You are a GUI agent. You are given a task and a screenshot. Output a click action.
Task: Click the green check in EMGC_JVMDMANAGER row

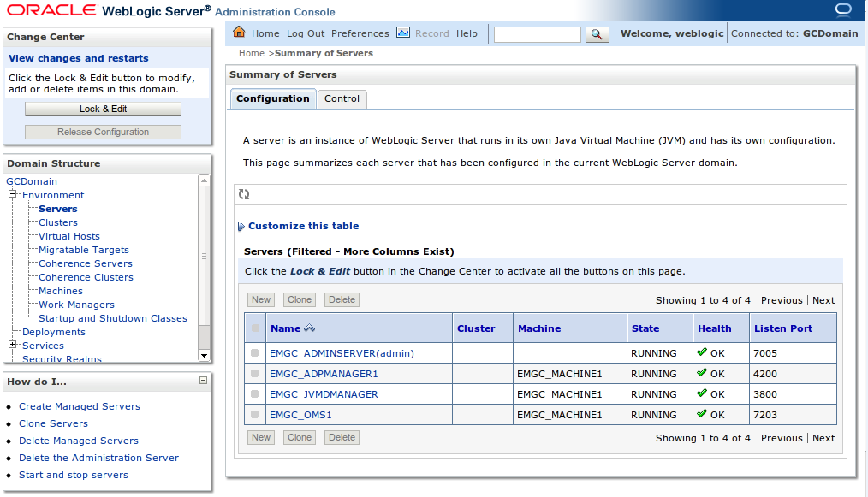coord(702,393)
